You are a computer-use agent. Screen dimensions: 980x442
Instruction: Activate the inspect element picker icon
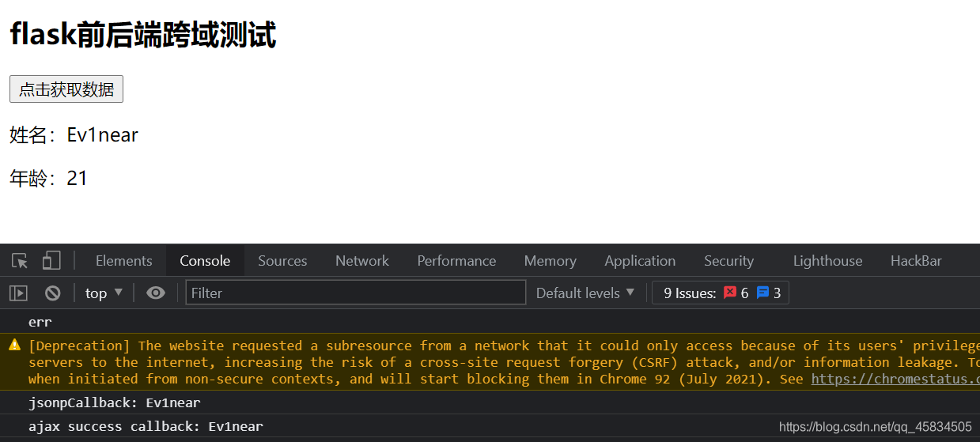[20, 261]
